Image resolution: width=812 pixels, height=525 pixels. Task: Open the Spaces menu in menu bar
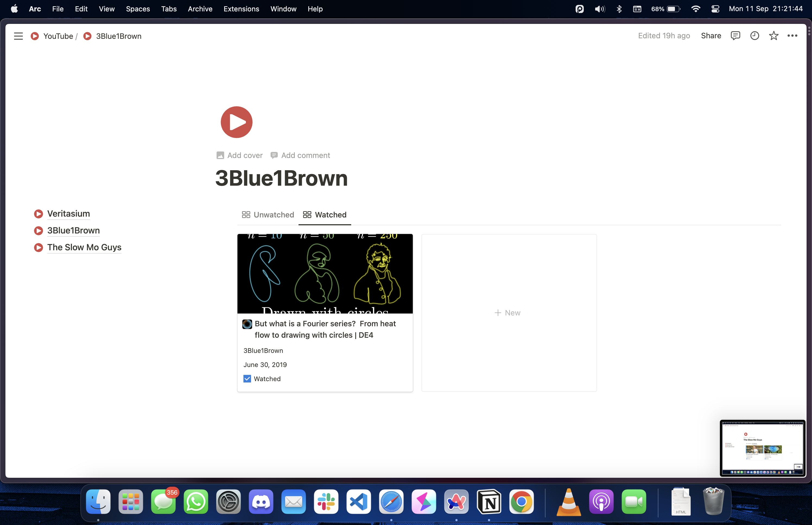pyautogui.click(x=138, y=9)
